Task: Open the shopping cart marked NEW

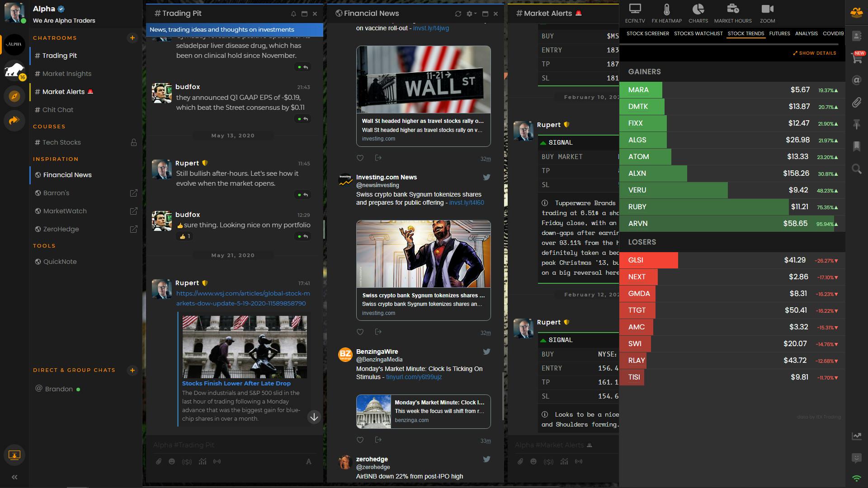Action: tap(856, 58)
